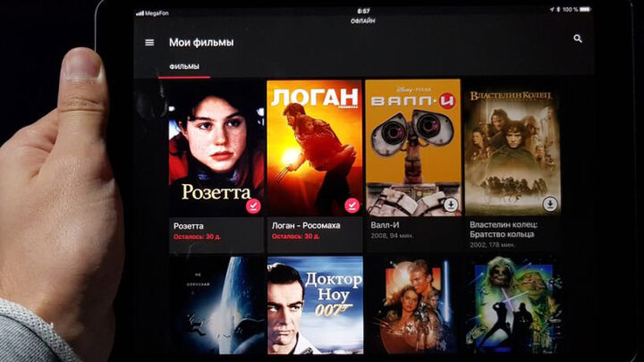
Task: Select 'Властелин колец: Братство кольца' title
Action: [x=504, y=230]
